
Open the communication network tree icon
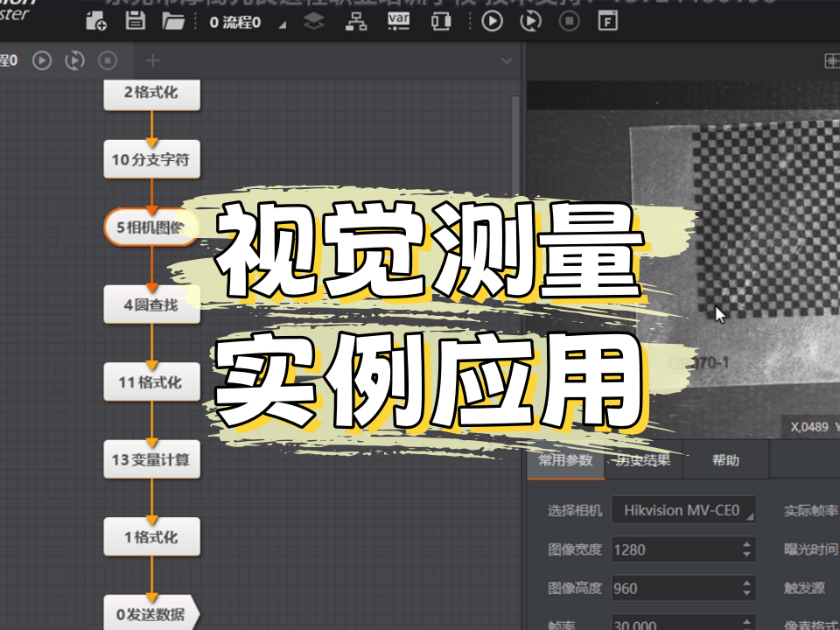[x=356, y=22]
